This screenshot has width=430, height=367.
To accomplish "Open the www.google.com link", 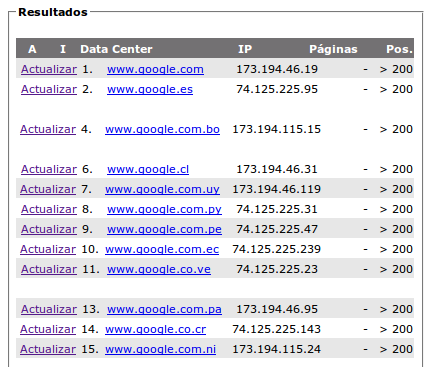I will tap(155, 69).
